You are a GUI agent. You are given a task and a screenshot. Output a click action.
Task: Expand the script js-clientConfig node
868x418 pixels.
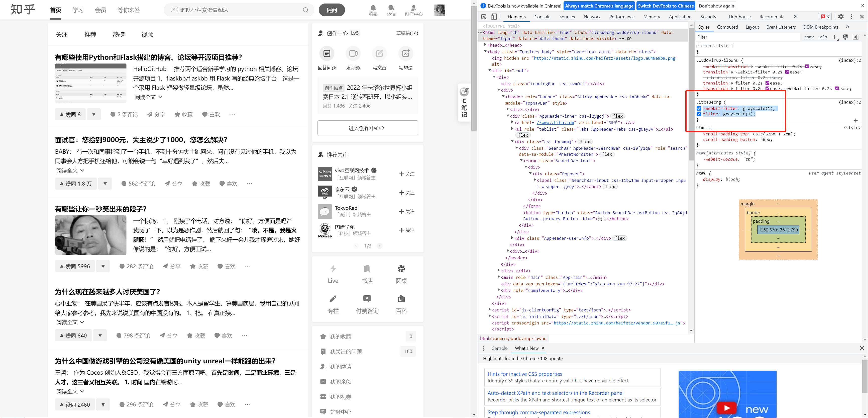click(490, 310)
